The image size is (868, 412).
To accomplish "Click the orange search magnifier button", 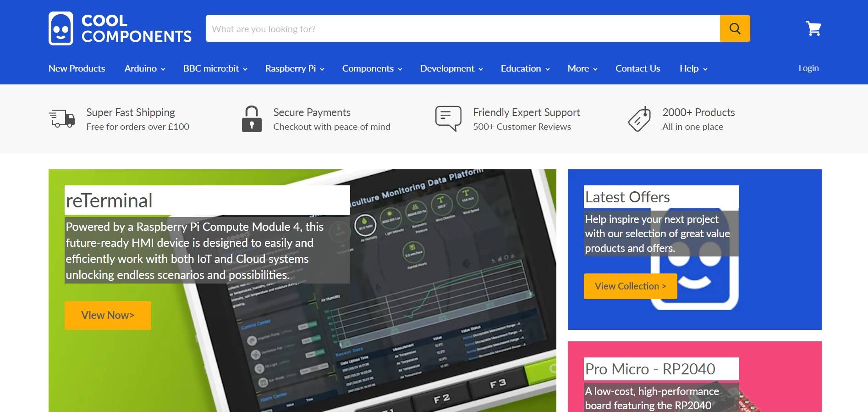I will coord(735,28).
